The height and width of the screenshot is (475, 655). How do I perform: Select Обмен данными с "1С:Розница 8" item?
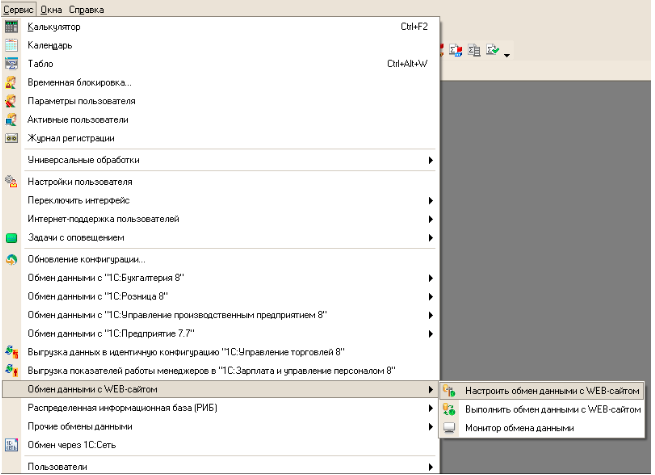click(x=221, y=297)
